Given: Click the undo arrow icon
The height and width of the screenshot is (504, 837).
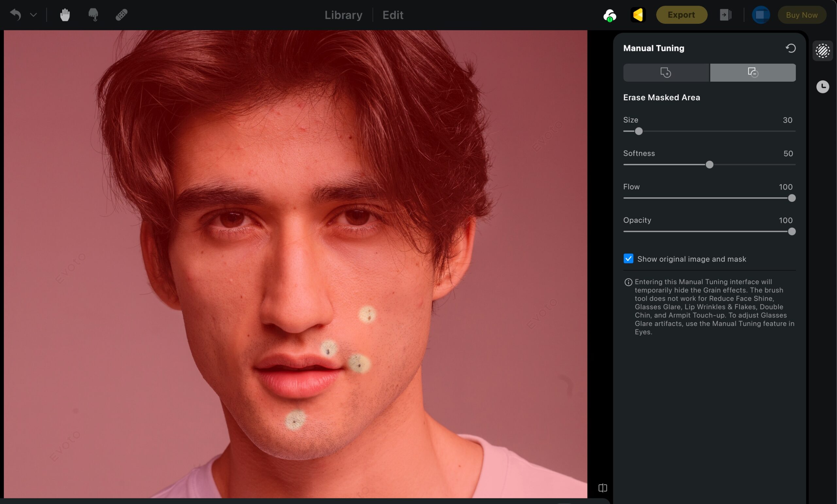Looking at the screenshot, I should 15,15.
